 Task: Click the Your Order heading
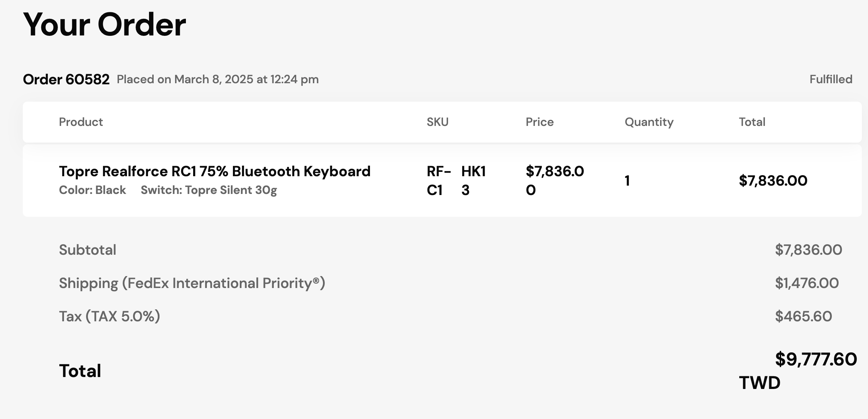pos(105,25)
